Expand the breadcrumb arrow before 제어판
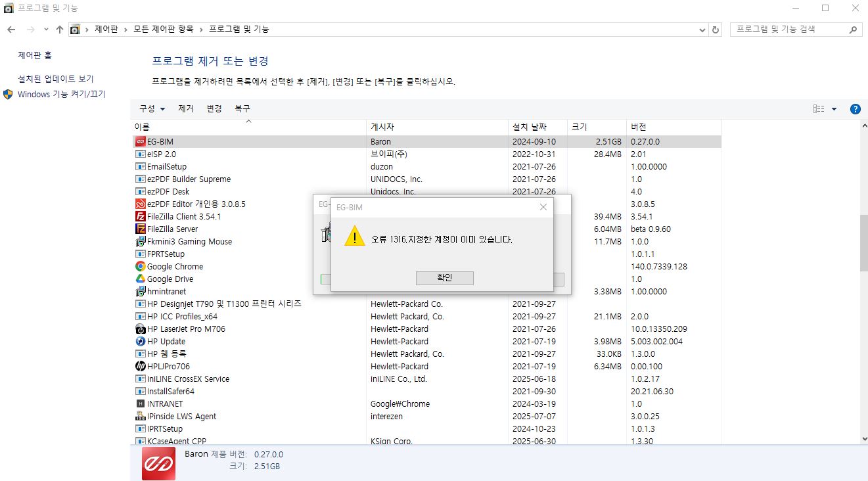The width and height of the screenshot is (868, 481). pyautogui.click(x=87, y=30)
